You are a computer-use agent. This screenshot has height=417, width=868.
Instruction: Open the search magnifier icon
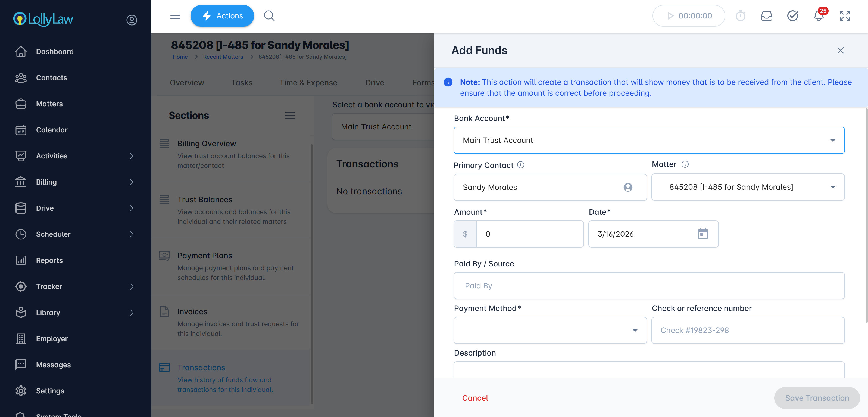tap(269, 16)
